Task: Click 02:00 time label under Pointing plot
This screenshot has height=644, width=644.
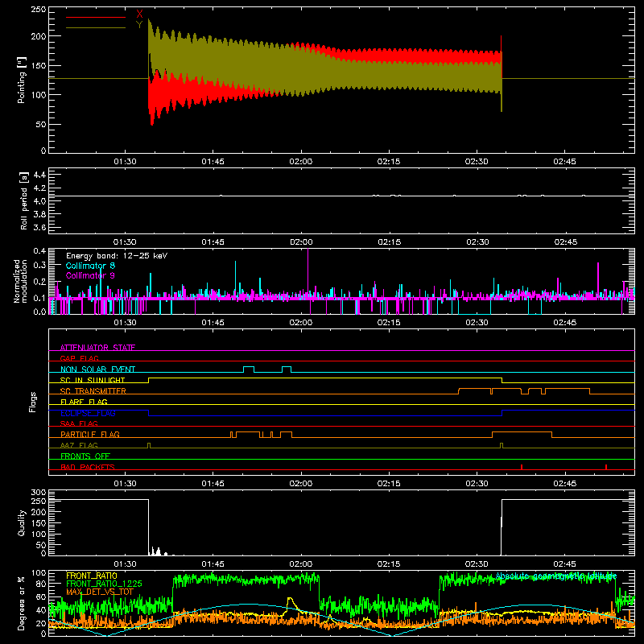Action: (300, 162)
